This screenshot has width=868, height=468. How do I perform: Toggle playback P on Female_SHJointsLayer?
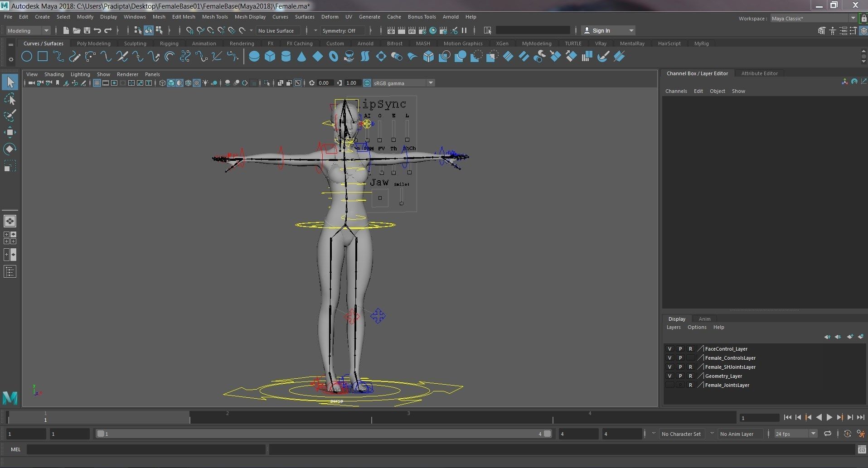coord(680,367)
